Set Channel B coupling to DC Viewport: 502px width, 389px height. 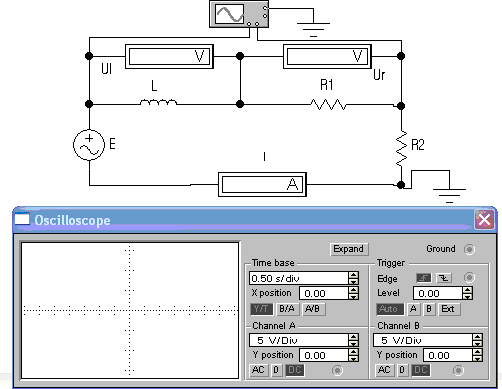[421, 370]
